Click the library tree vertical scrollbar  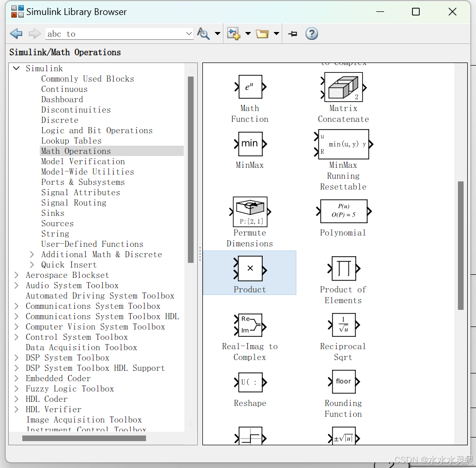[191, 169]
